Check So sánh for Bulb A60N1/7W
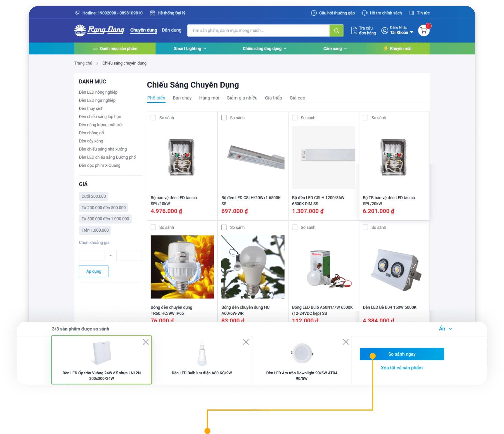The width and height of the screenshot is (504, 434). point(295,227)
